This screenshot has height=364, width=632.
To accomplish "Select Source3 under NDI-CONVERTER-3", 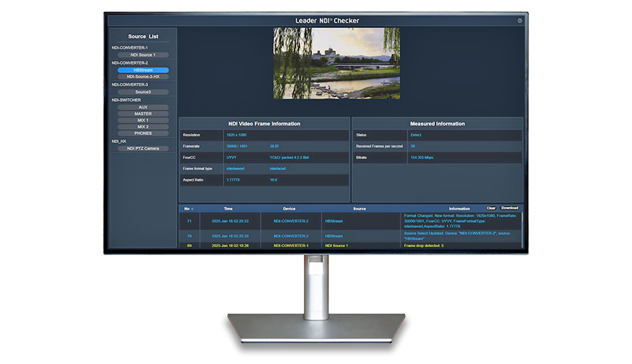I will tap(143, 92).
